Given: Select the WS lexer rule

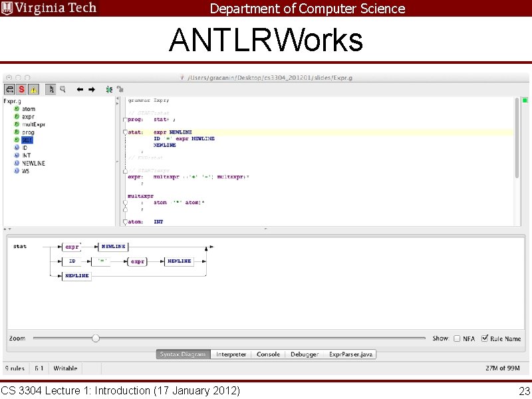Looking at the screenshot, I should tap(26, 171).
